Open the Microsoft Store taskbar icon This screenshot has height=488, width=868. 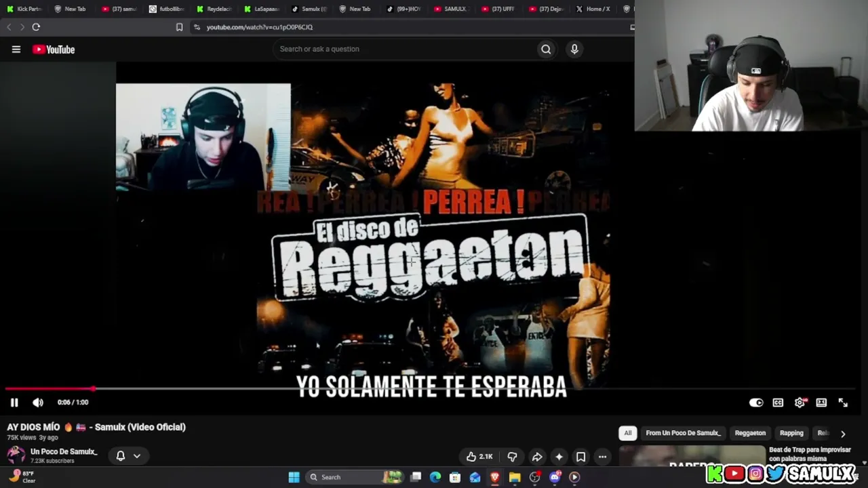[455, 477]
